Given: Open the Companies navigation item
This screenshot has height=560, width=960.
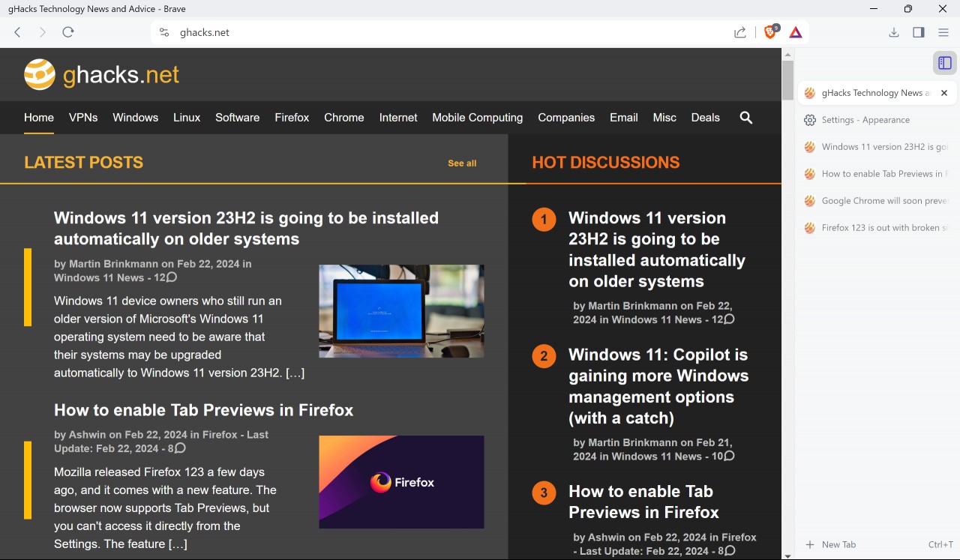Looking at the screenshot, I should [x=566, y=118].
